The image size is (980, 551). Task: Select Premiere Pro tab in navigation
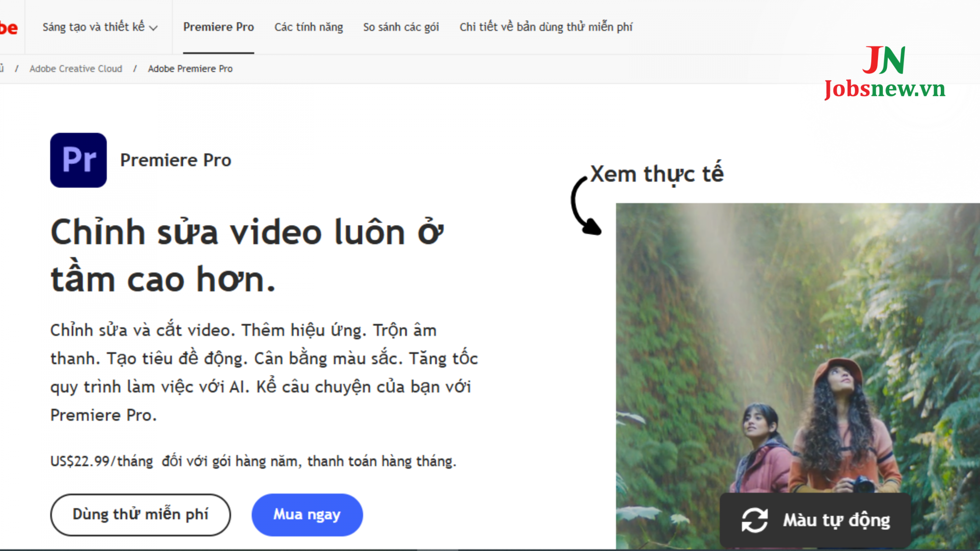point(219,27)
